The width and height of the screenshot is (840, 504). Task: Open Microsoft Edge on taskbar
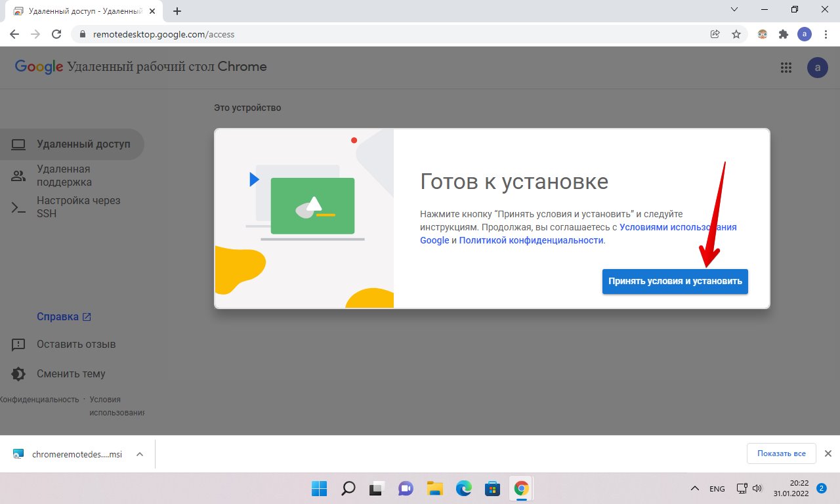463,488
